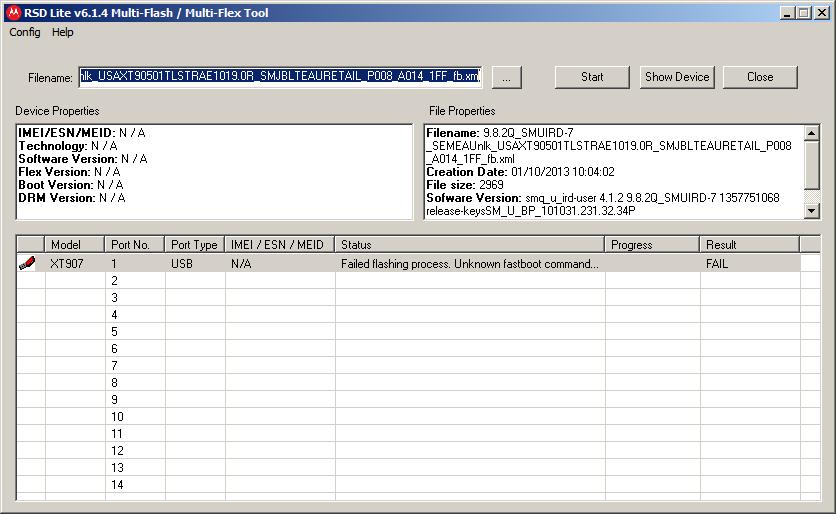The width and height of the screenshot is (836, 514).
Task: Click the Flex Version line
Action: [x=69, y=172]
